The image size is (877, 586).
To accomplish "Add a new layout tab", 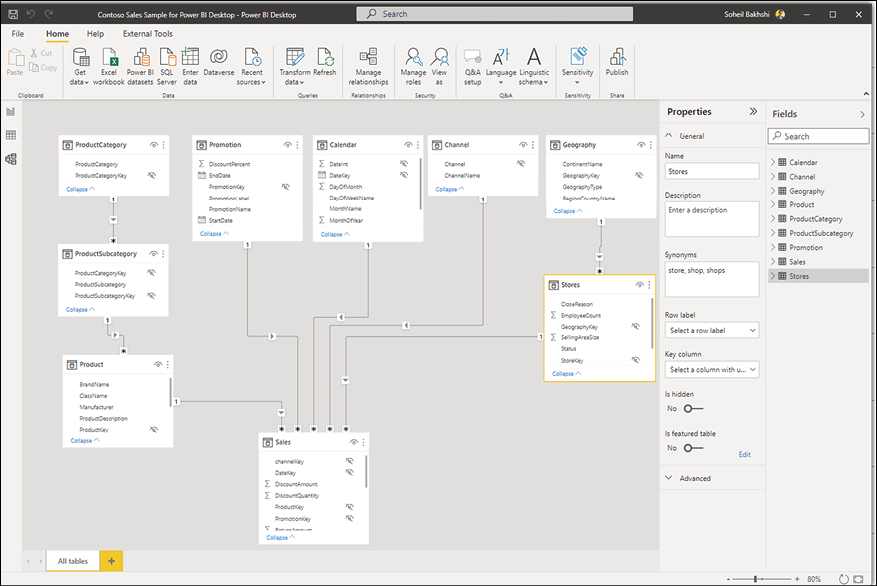I will (111, 561).
